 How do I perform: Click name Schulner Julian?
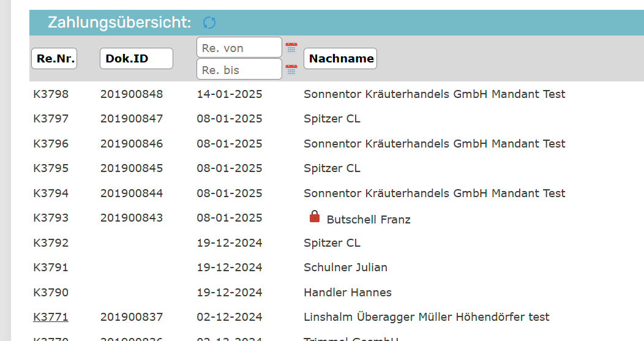(x=345, y=268)
